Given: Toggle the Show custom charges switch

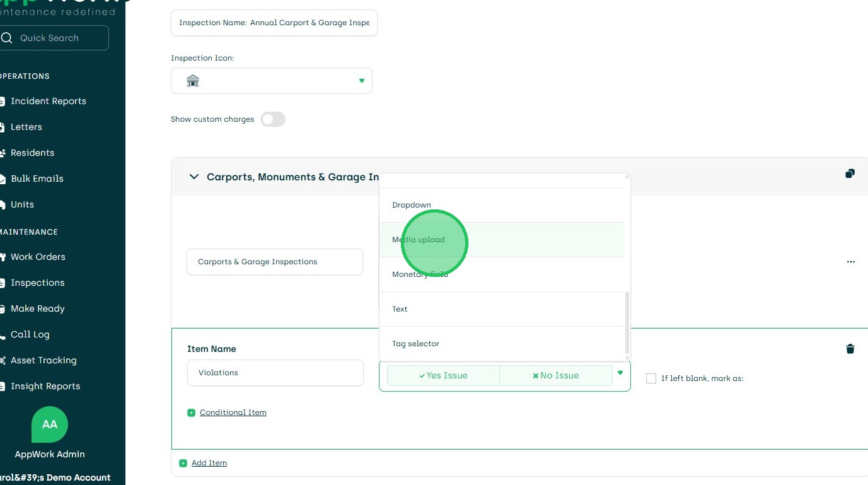Looking at the screenshot, I should (273, 119).
